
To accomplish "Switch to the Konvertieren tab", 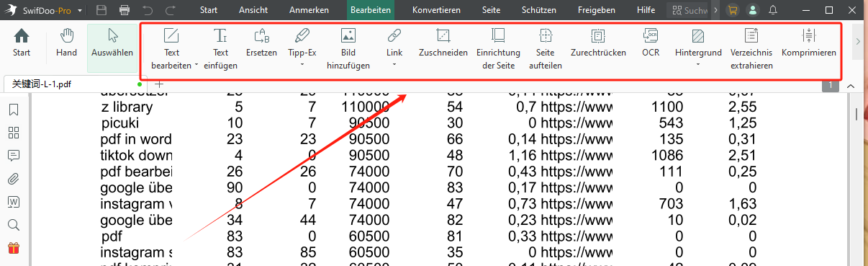I will click(436, 10).
